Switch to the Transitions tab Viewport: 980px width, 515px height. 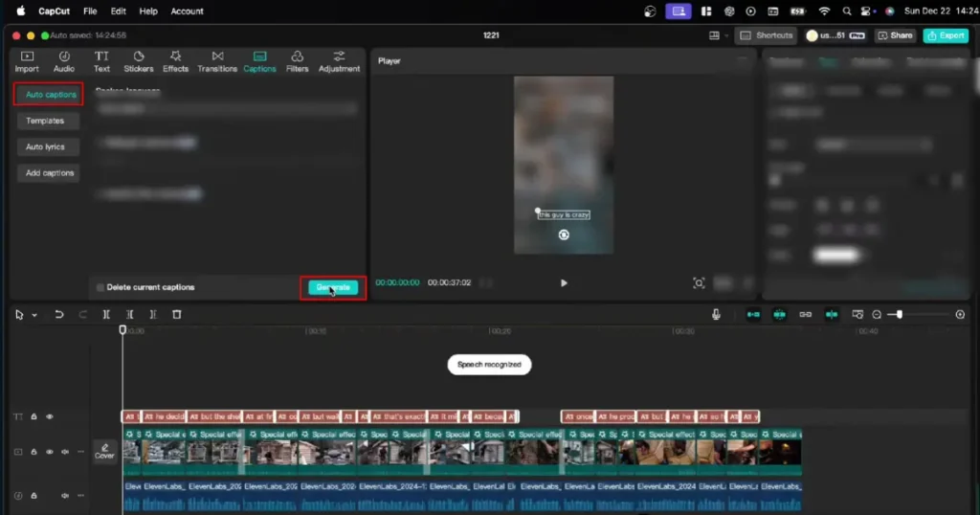click(x=217, y=62)
